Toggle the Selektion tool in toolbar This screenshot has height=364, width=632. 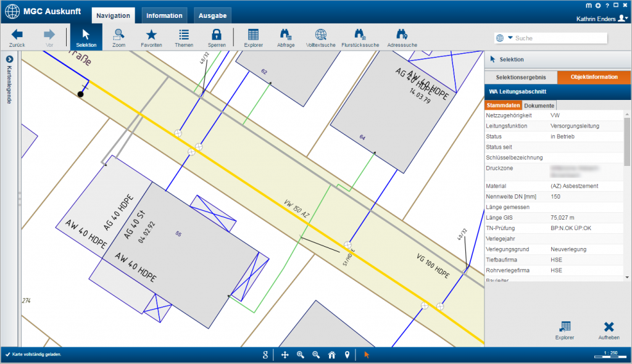(x=86, y=38)
